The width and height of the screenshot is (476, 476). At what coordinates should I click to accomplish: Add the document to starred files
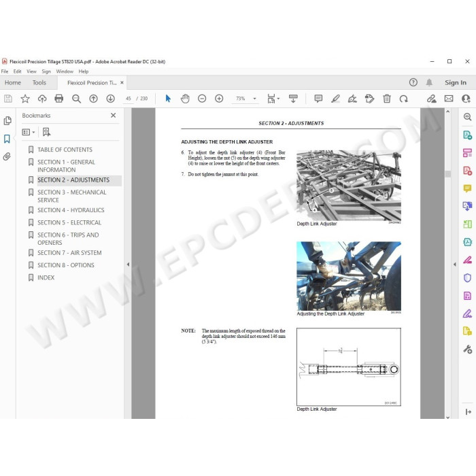[x=25, y=99]
